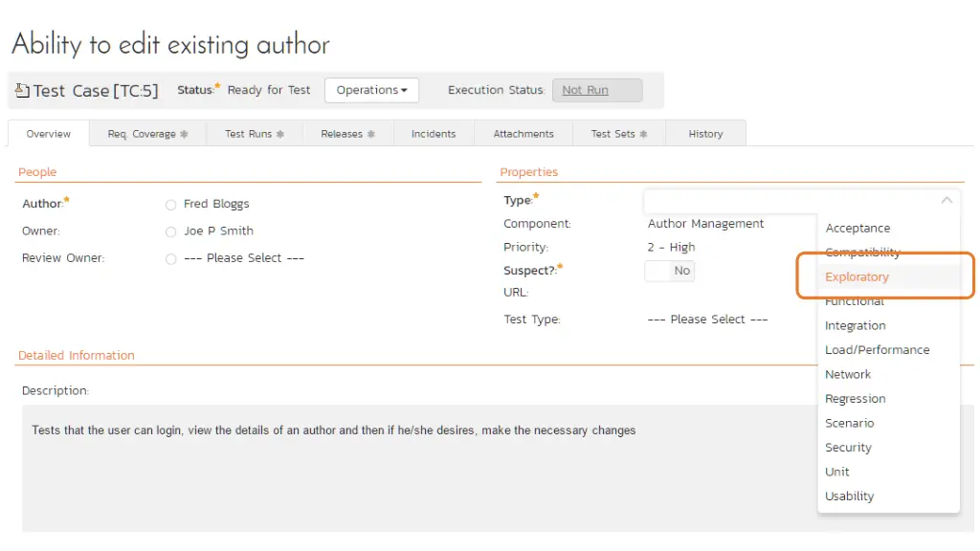980x551 pixels.
Task: Click into the Description text area
Action: (x=498, y=469)
